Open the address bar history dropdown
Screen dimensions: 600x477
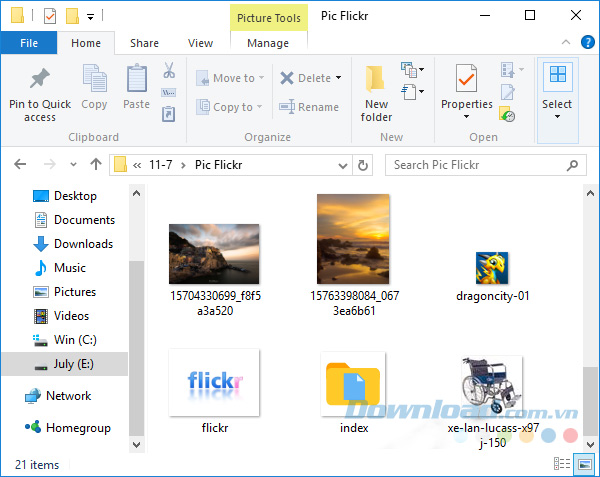341,164
